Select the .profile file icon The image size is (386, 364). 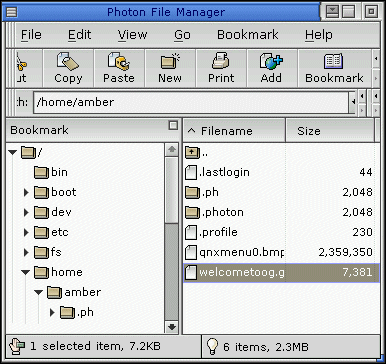pos(191,232)
